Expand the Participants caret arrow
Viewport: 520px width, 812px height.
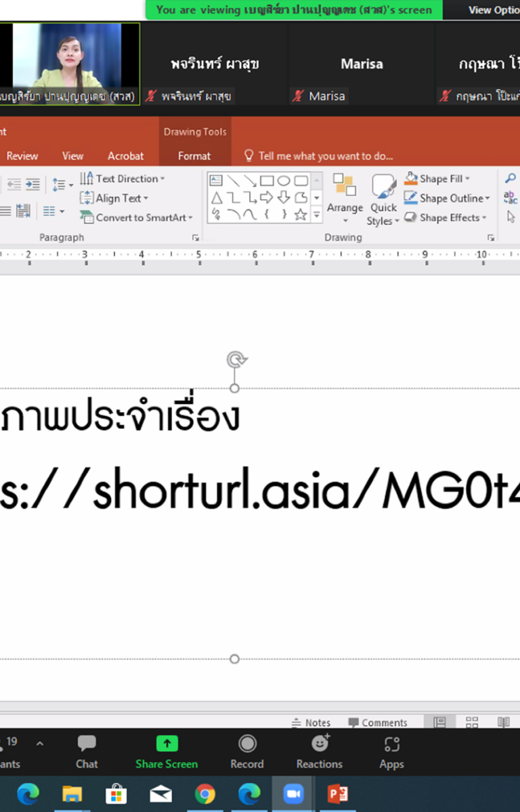pos(39,744)
